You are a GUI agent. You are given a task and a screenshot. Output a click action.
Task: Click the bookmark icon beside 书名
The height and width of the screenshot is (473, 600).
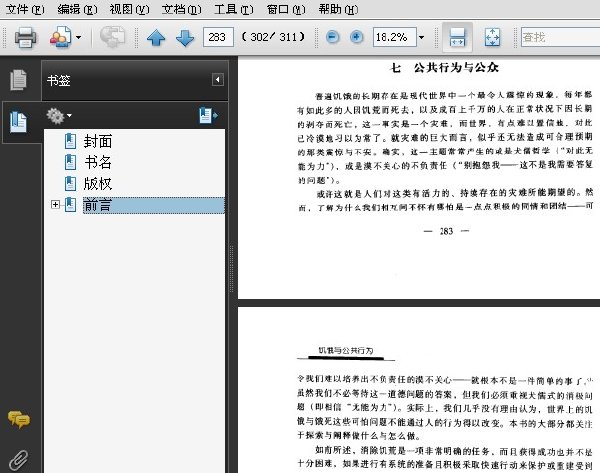[x=70, y=162]
